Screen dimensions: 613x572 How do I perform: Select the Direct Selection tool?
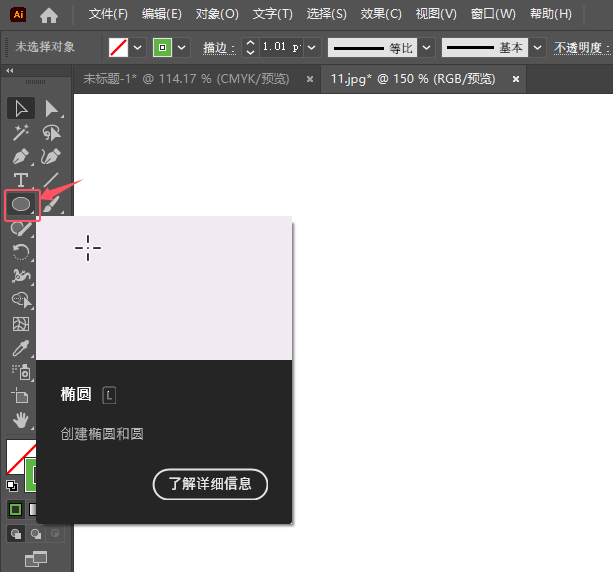[51, 109]
